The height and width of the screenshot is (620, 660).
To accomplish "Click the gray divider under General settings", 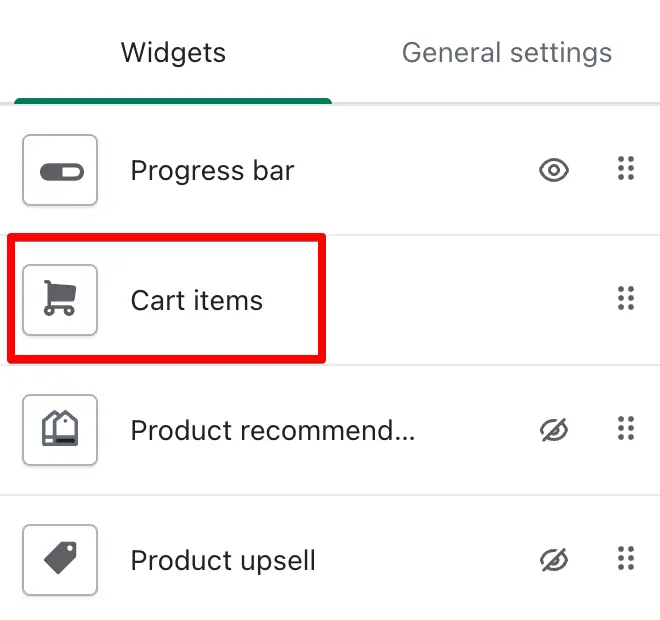I will (x=496, y=103).
